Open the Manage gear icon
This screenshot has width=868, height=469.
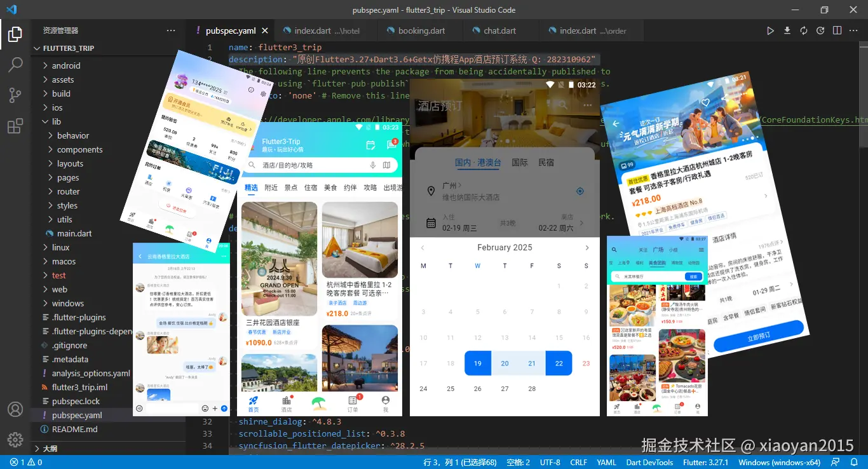[x=15, y=440]
